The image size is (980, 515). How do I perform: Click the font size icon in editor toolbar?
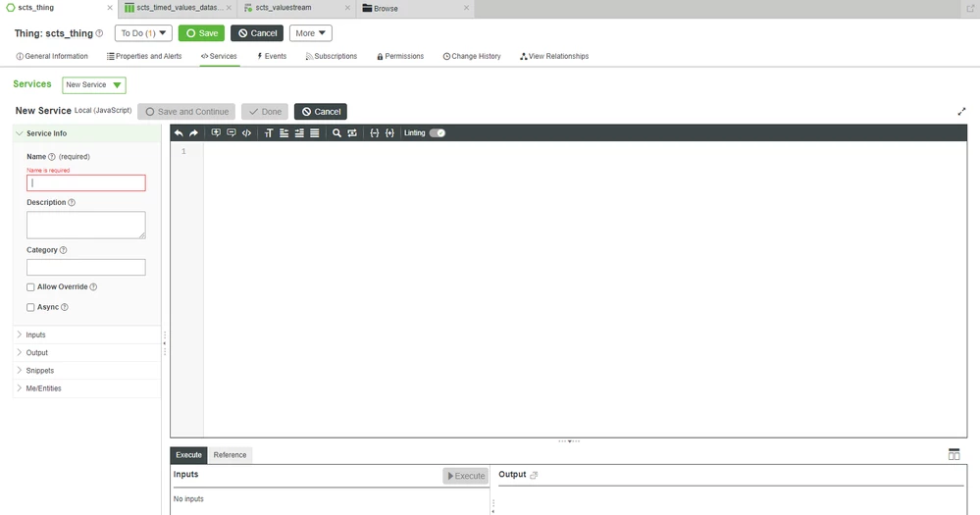[x=269, y=133]
